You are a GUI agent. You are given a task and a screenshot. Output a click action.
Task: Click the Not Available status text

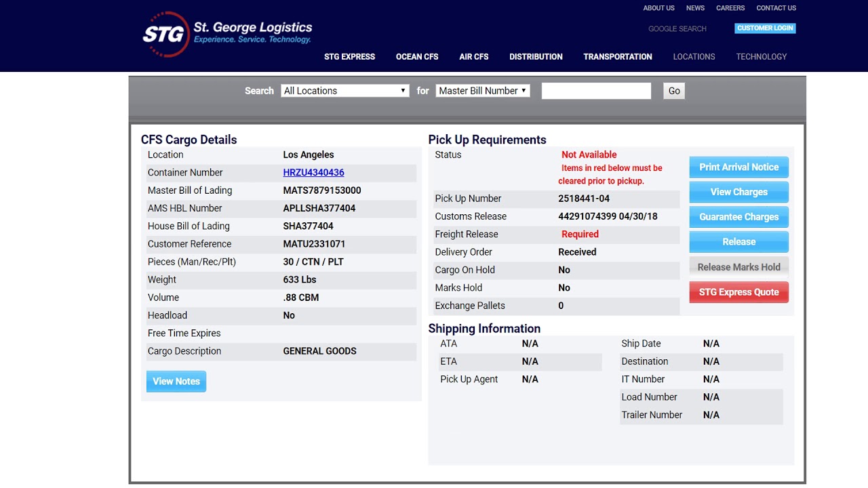click(589, 155)
